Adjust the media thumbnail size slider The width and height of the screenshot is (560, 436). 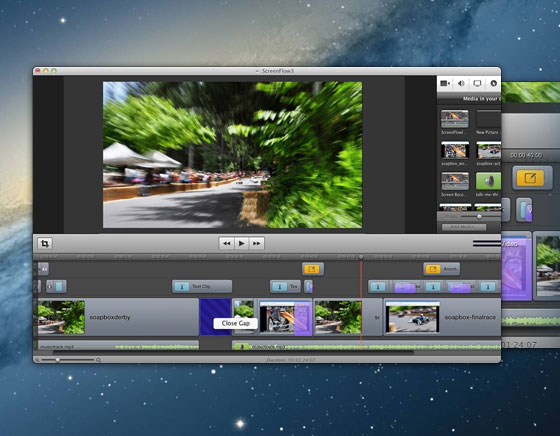click(x=479, y=216)
